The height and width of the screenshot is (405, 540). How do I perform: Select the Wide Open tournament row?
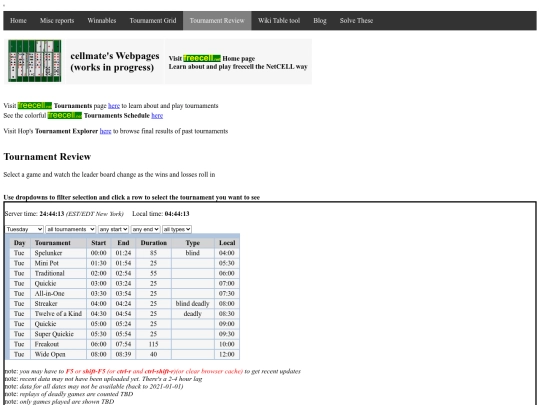[124, 354]
